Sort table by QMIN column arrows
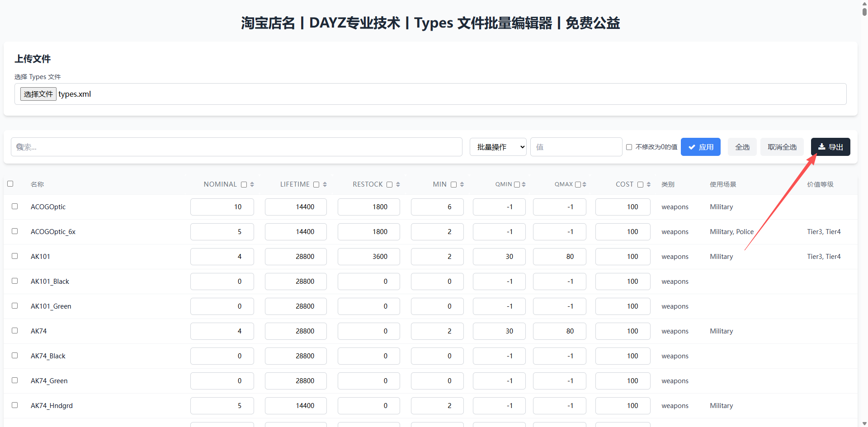The image size is (868, 427). (x=524, y=184)
